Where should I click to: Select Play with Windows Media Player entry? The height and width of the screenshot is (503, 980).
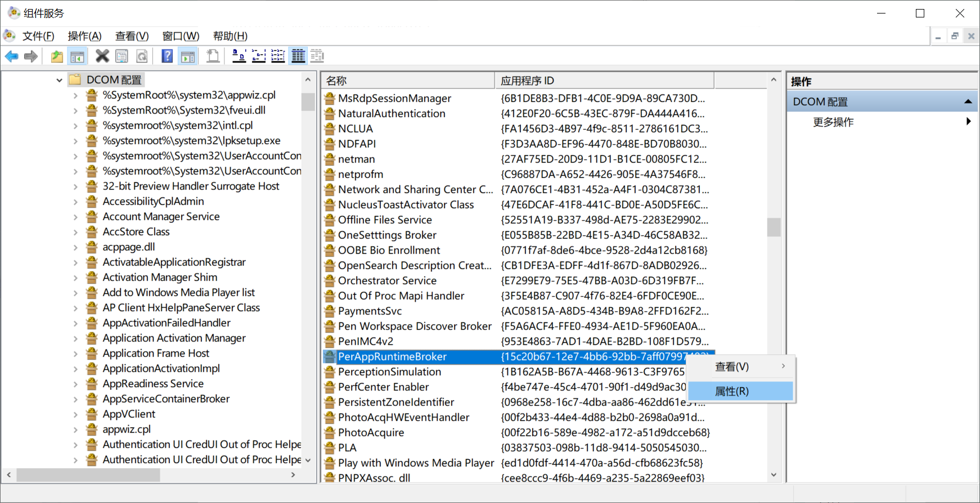[416, 463]
